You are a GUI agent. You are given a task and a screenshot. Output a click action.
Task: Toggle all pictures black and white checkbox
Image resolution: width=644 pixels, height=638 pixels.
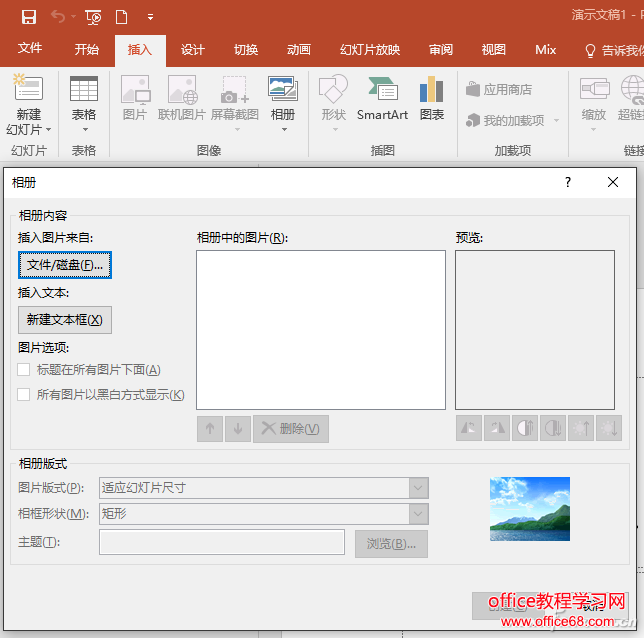pyautogui.click(x=24, y=395)
